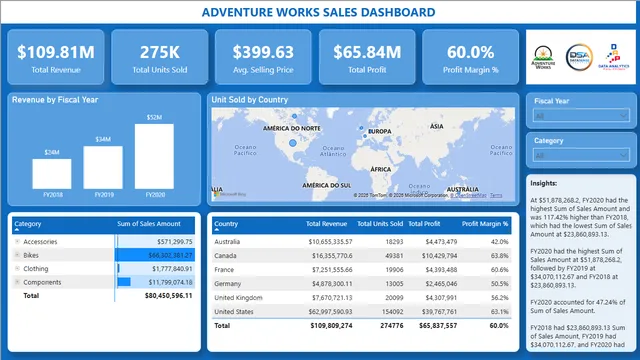Select the FY2019 revenue bar
Viewport: 640px width, 360px height.
click(103, 167)
